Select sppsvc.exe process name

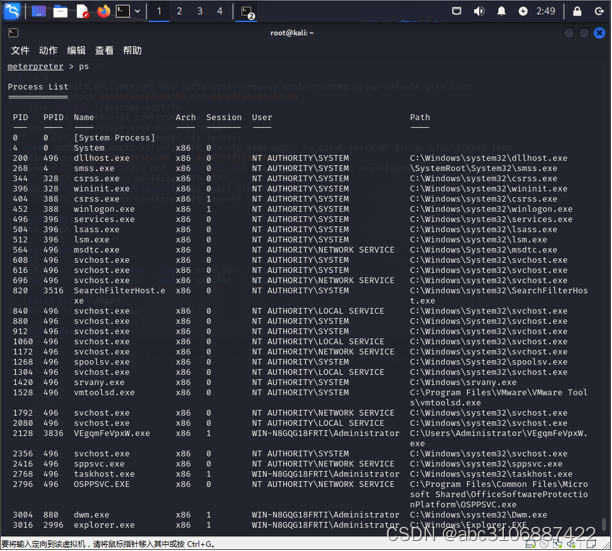coord(99,464)
